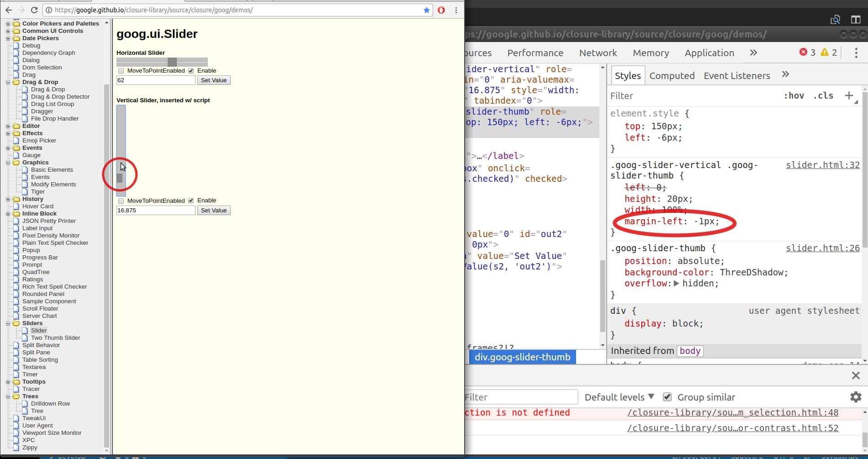Collapse the Graphics folder in the sidebar
The width and height of the screenshot is (868, 459).
click(8, 162)
